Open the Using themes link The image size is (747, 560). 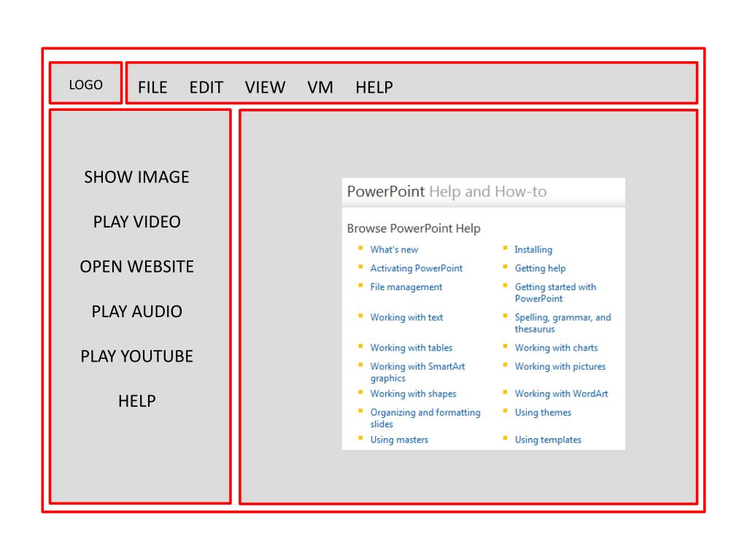click(543, 413)
